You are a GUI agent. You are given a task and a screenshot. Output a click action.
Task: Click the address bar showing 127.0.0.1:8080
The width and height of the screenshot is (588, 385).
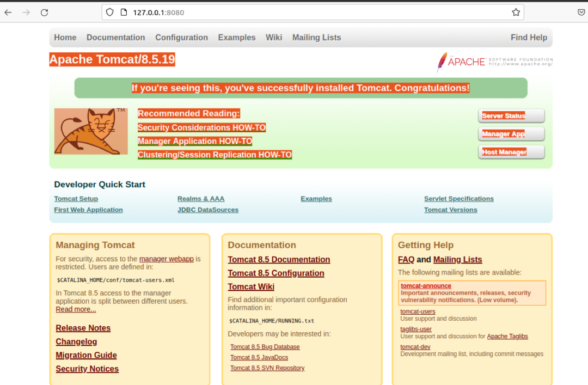[x=313, y=13]
